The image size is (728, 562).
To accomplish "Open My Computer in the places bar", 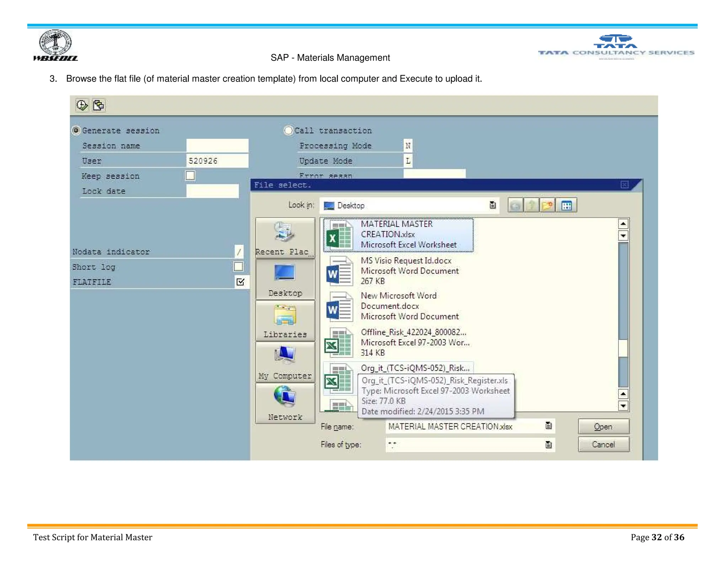I will (285, 362).
